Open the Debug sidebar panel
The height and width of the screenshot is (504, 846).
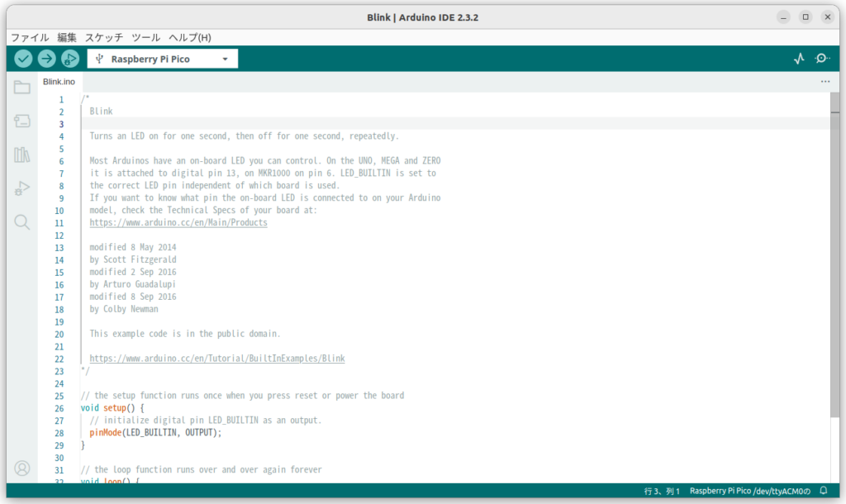click(x=22, y=188)
